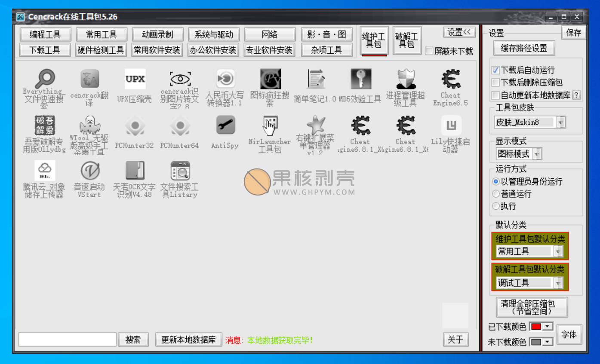Open 杂项工具 category
600x364 pixels.
pyautogui.click(x=326, y=50)
